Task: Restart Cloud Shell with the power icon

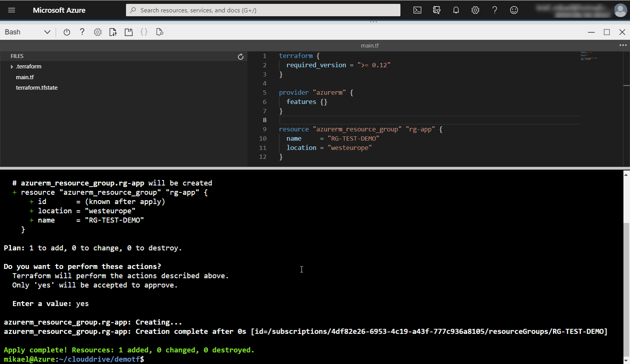Action: [x=67, y=32]
